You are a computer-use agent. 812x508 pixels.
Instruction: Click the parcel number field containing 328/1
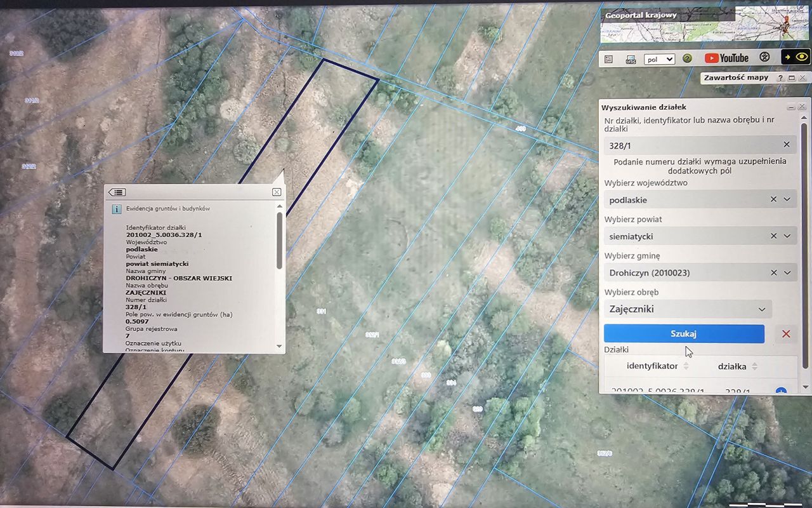pyautogui.click(x=700, y=145)
